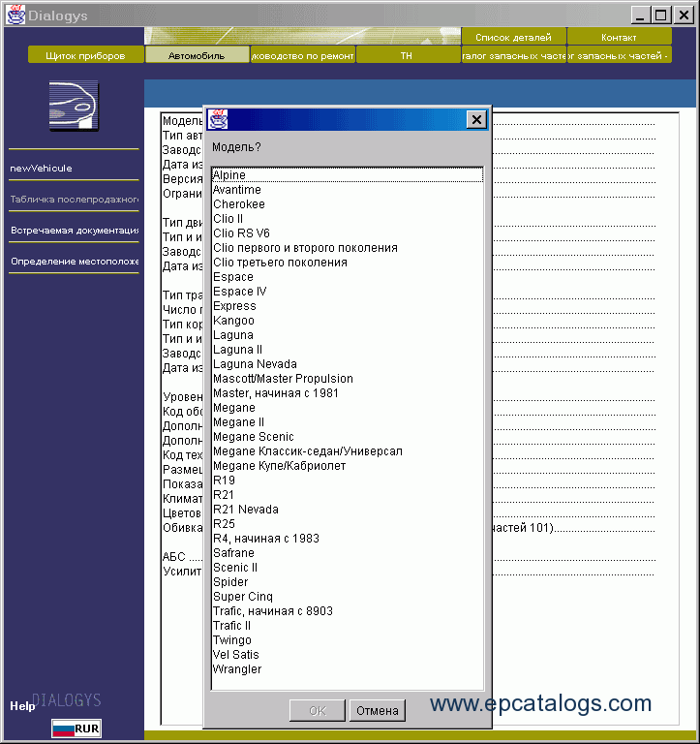This screenshot has height=744, width=700.
Task: Select Alpine in the model list
Action: click(x=348, y=175)
